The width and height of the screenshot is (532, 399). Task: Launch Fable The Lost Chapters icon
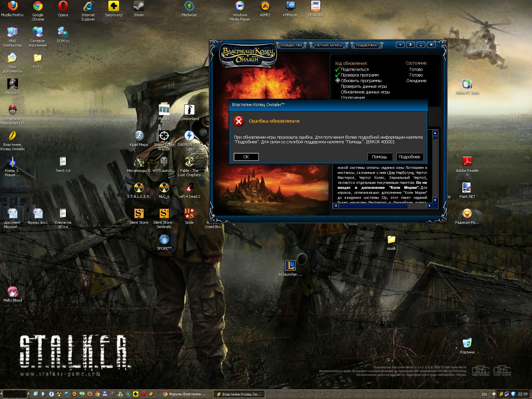coord(189,166)
